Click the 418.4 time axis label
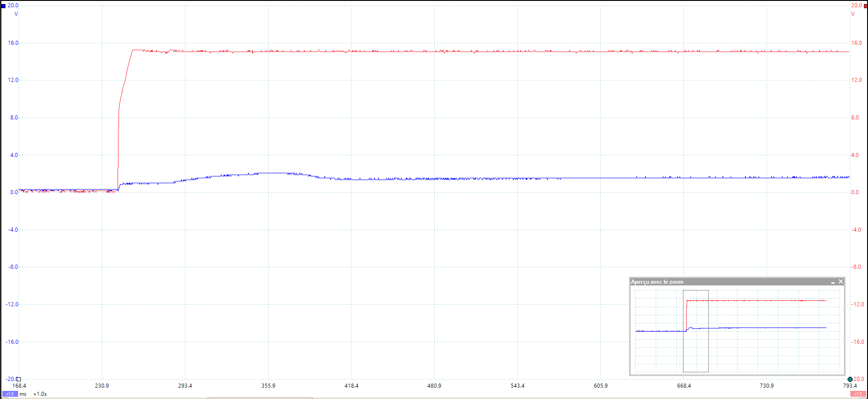Screen dimensions: 868x399 point(351,386)
